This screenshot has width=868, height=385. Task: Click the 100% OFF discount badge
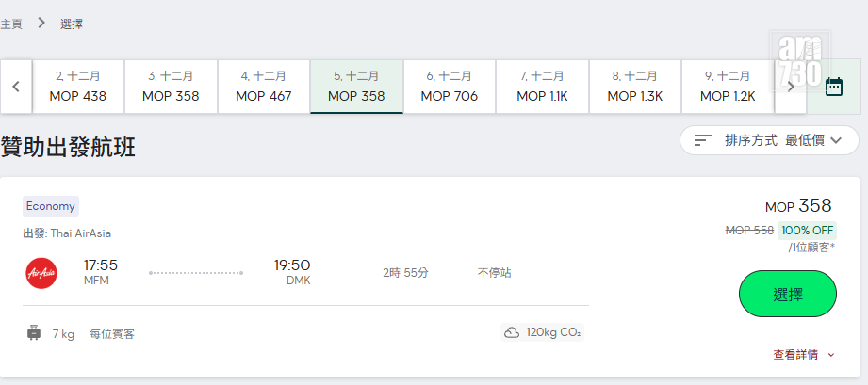(x=808, y=231)
